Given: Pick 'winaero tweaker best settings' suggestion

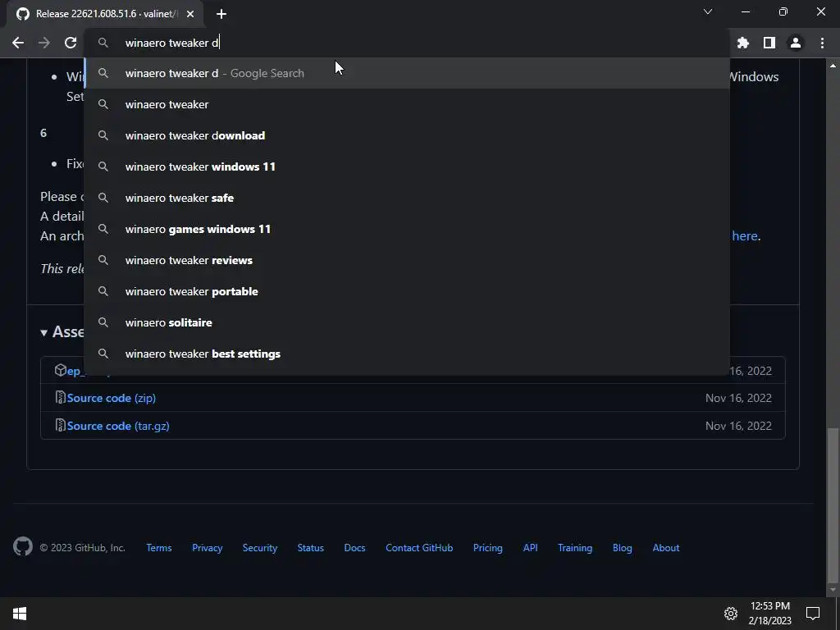Looking at the screenshot, I should pos(407,354).
